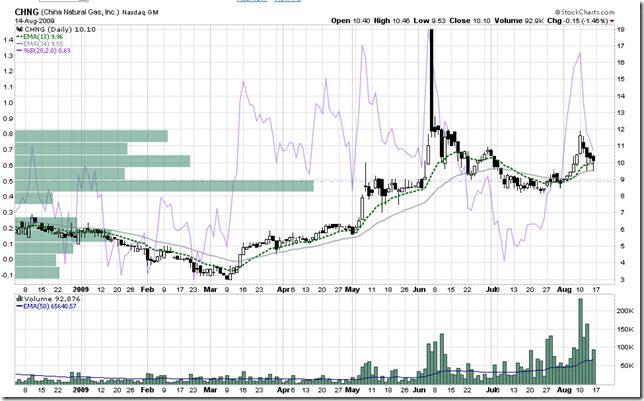Click the company name China Natural Gas, Inc.
This screenshot has width=644, height=401.
81,12
